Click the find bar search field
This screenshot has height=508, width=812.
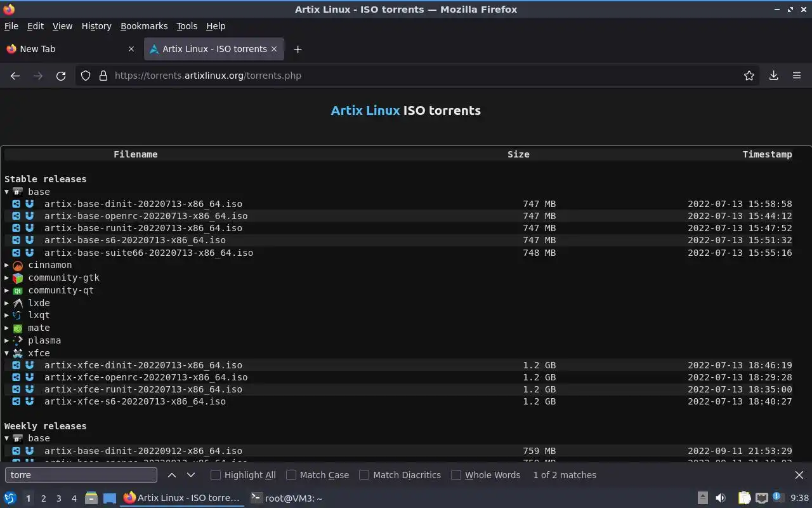pyautogui.click(x=81, y=475)
